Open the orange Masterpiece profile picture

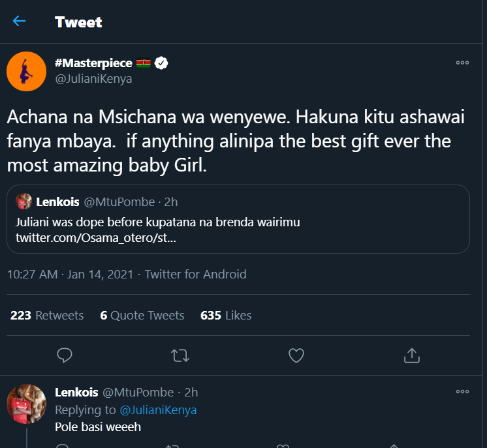coord(26,71)
